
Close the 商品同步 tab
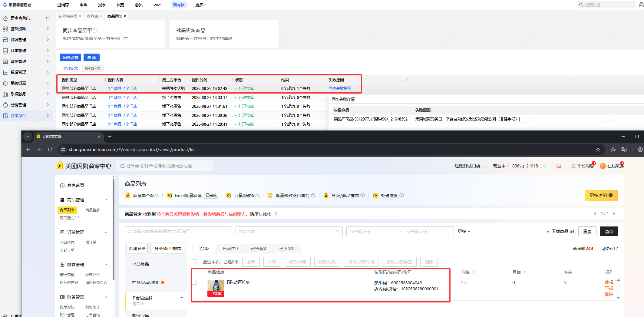click(x=125, y=16)
